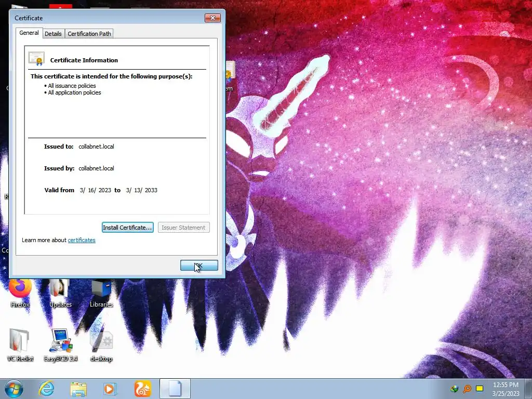Click the network tray icon
532x399 pixels.
(454, 389)
